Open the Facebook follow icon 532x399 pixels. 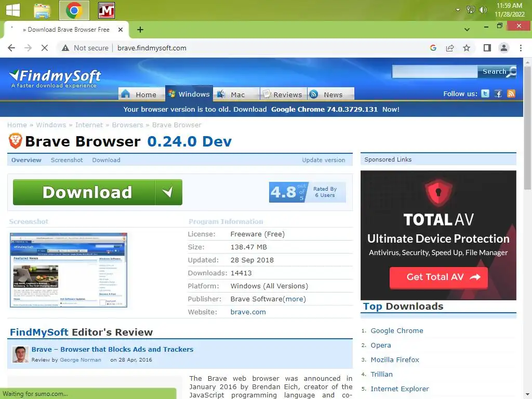498,94
